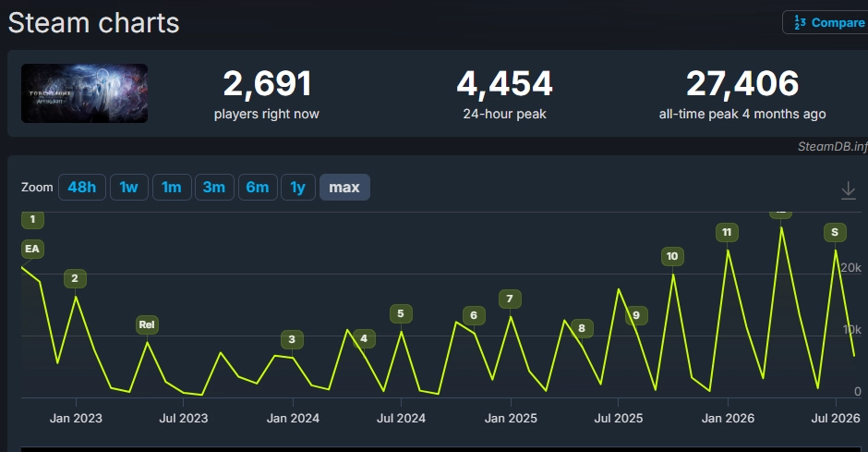The width and height of the screenshot is (868, 452).
Task: Set zoom to 6m
Action: point(258,188)
